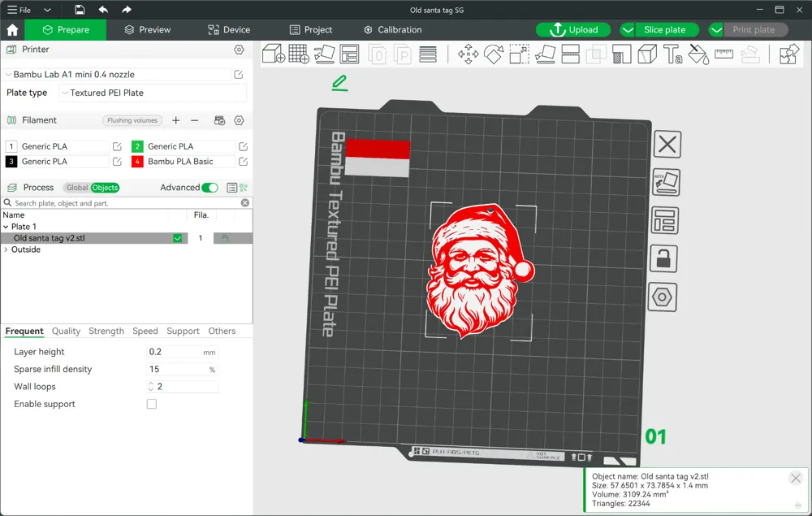The image size is (812, 516).
Task: Click the Add object cube icon
Action: click(x=274, y=54)
